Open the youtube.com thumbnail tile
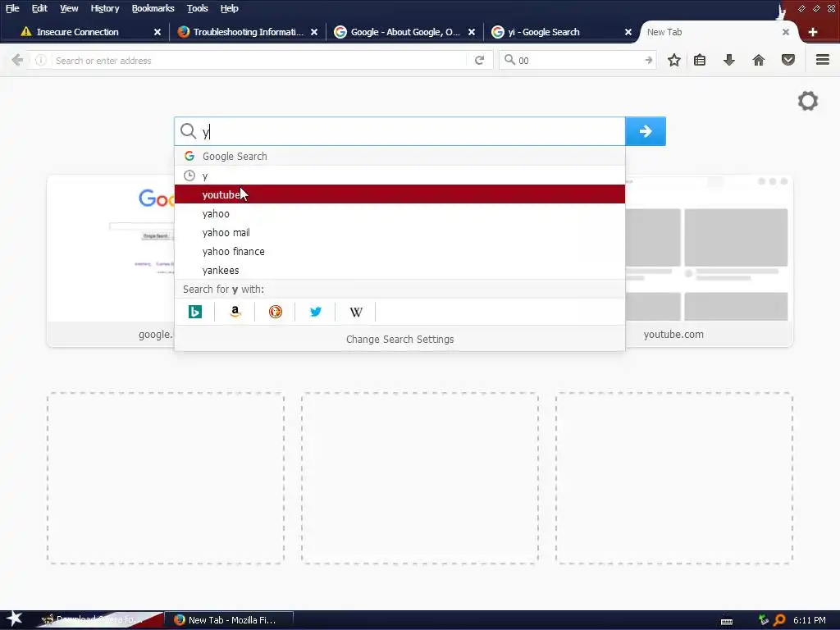The width and height of the screenshot is (840, 630). (708, 261)
